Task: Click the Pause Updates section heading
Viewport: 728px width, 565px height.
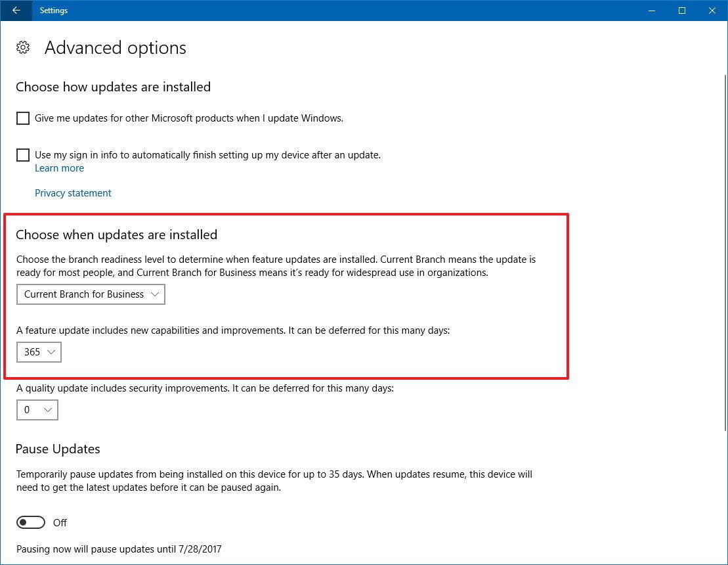Action: tap(58, 449)
